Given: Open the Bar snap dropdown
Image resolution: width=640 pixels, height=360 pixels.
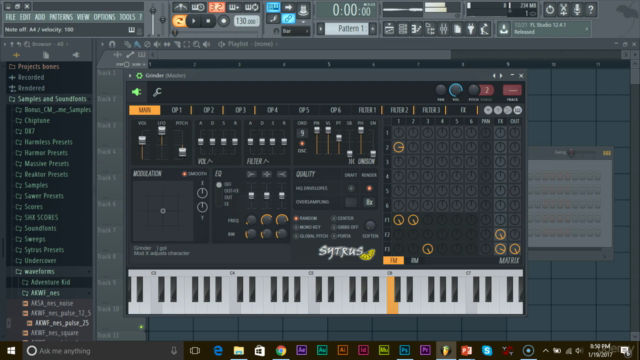Looking at the screenshot, I should [295, 31].
